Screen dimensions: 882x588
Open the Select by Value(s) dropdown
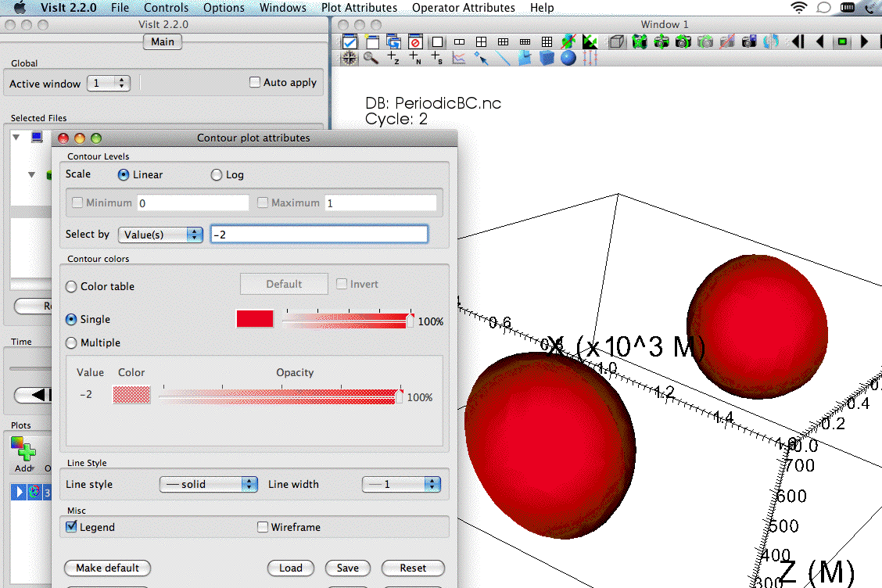coord(160,235)
